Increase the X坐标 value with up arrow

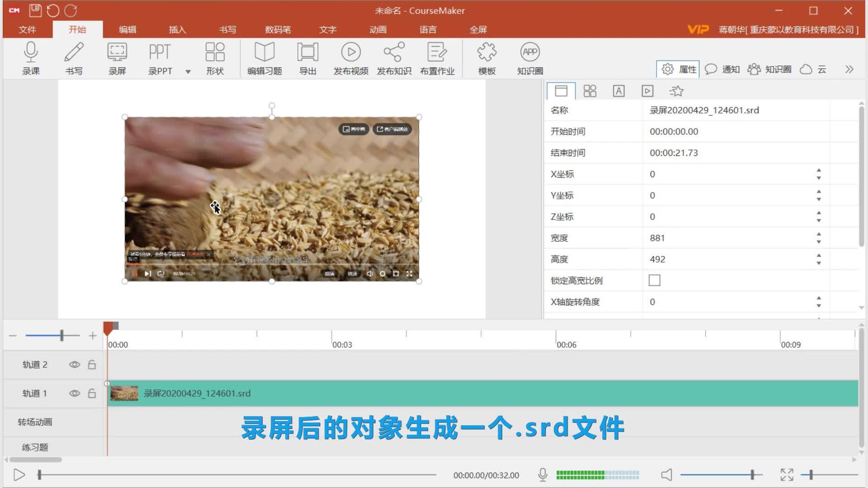click(819, 170)
